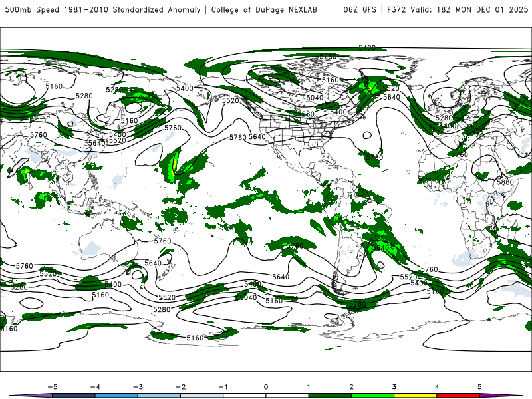
Task: Click the '5760' contour label northeast of Australia
Action: (x=162, y=241)
